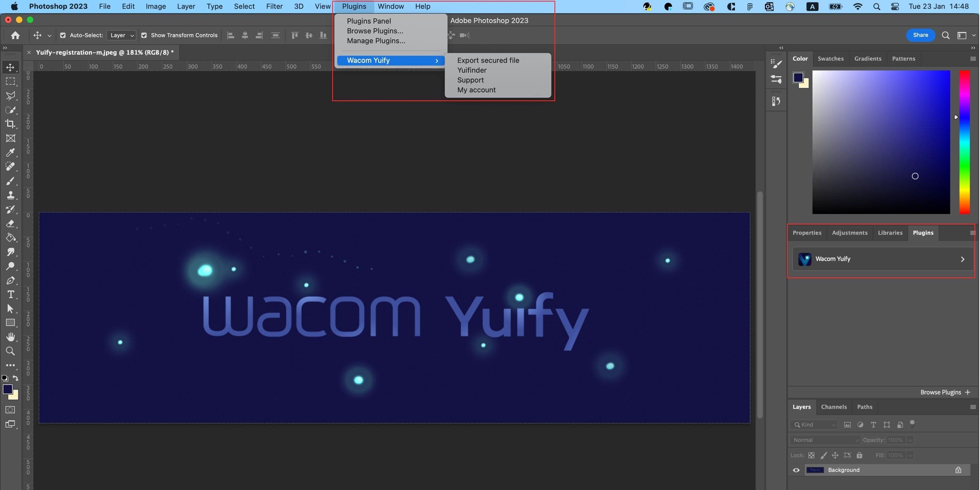Image resolution: width=980 pixels, height=490 pixels.
Task: Toggle Lock position in Layers panel
Action: [835, 455]
